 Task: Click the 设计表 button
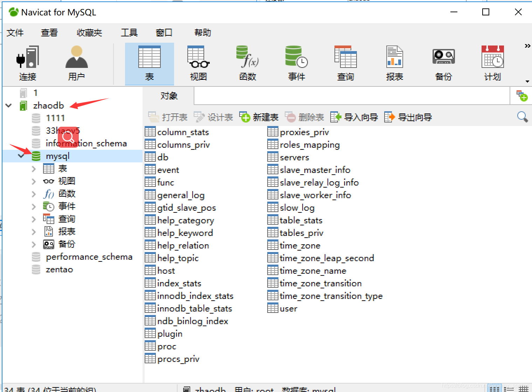tap(213, 117)
